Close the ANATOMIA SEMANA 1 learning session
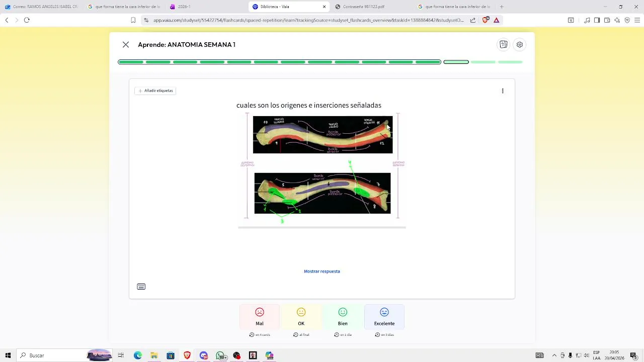The width and height of the screenshot is (644, 362). (x=126, y=45)
